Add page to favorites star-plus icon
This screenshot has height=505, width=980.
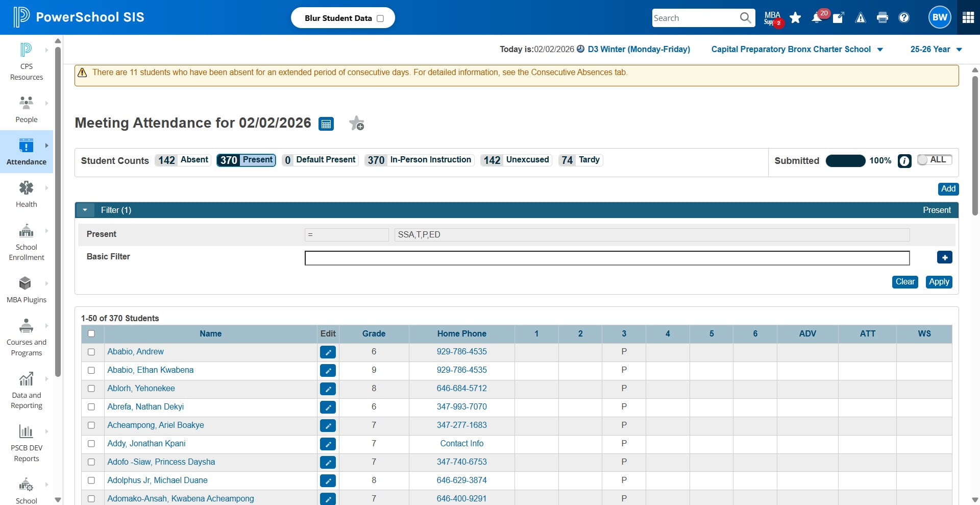click(x=356, y=123)
